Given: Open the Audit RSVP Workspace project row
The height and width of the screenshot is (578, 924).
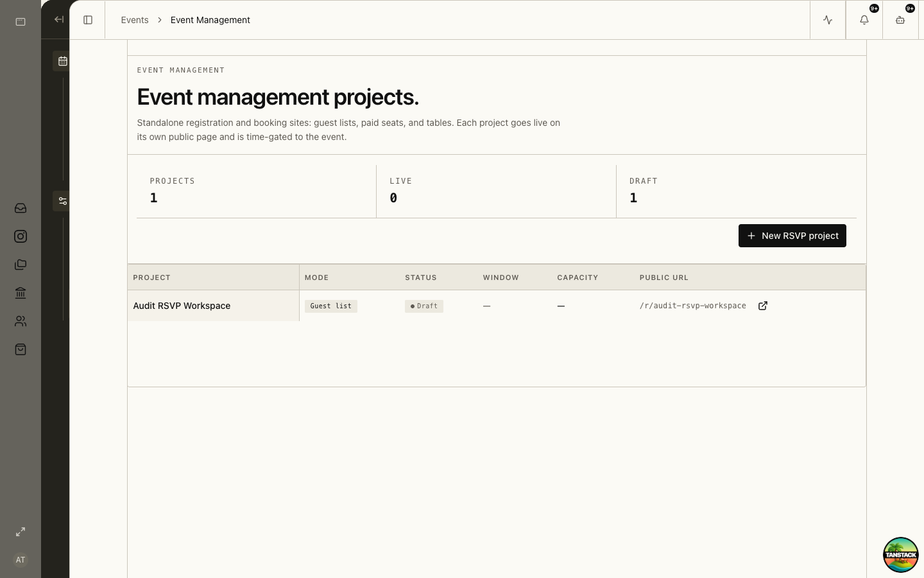Looking at the screenshot, I should (497, 306).
